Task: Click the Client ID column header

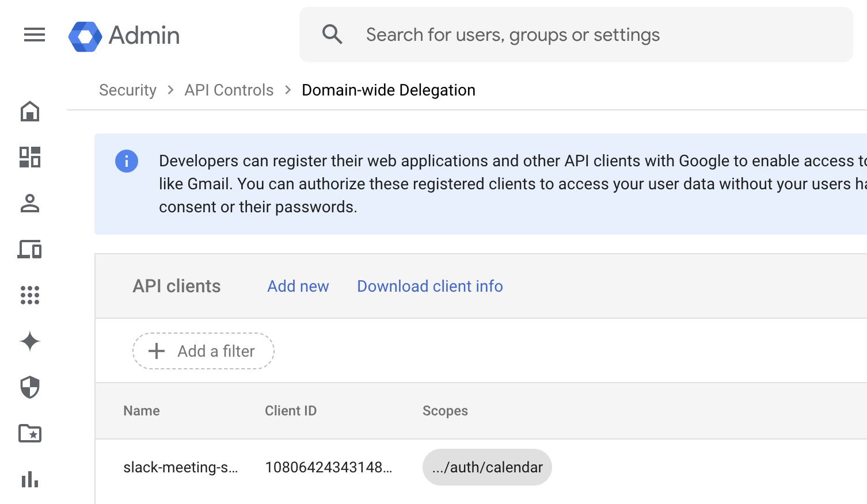Action: pyautogui.click(x=291, y=411)
